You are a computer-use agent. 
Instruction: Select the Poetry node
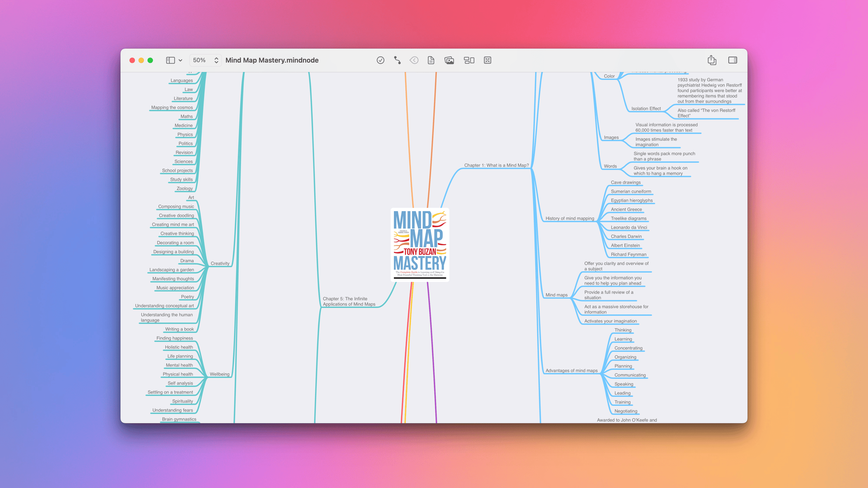coord(187,297)
